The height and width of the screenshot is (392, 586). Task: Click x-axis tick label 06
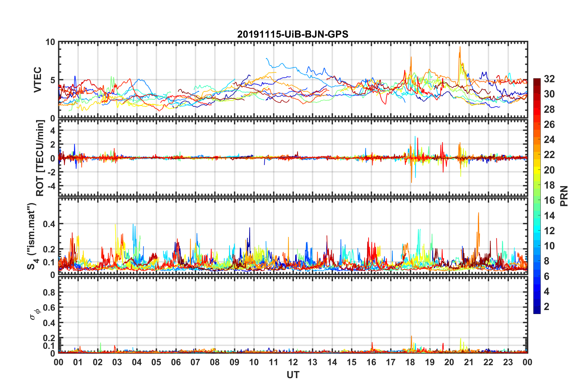click(176, 362)
